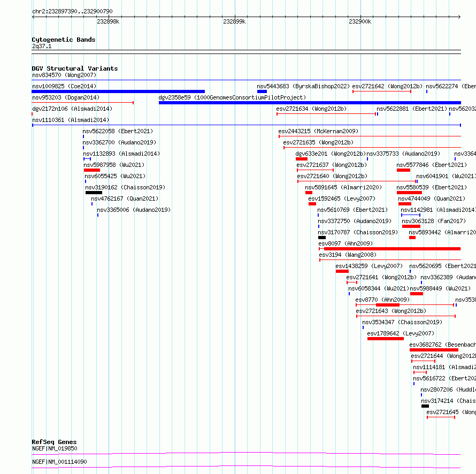
Task: Open nsv5891645 (Almarri2020) label
Action: (343, 187)
